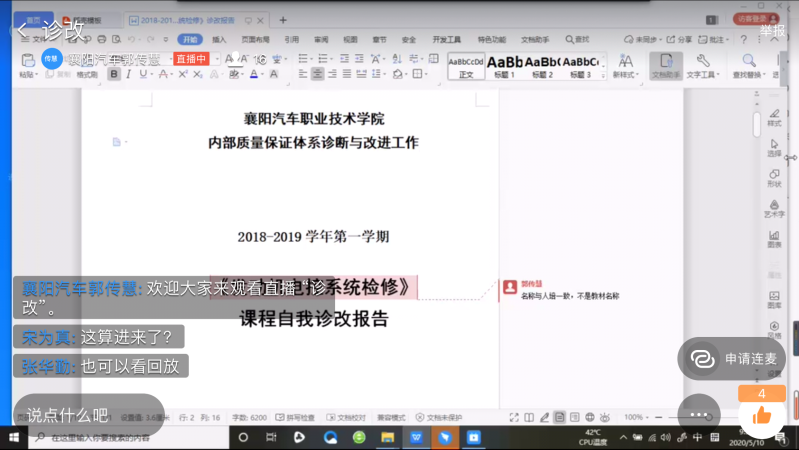The height and width of the screenshot is (450, 799).
Task: Toggle Italic formatting in the ribbon
Action: point(128,74)
